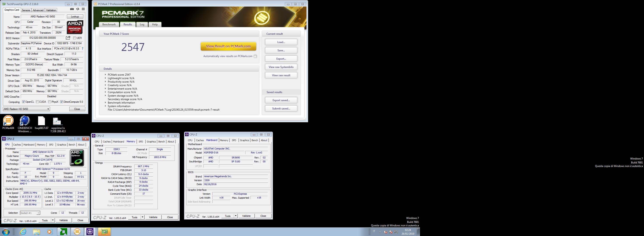Click the AMD Radeon Graphics logo in GPU-Z

coord(75,27)
